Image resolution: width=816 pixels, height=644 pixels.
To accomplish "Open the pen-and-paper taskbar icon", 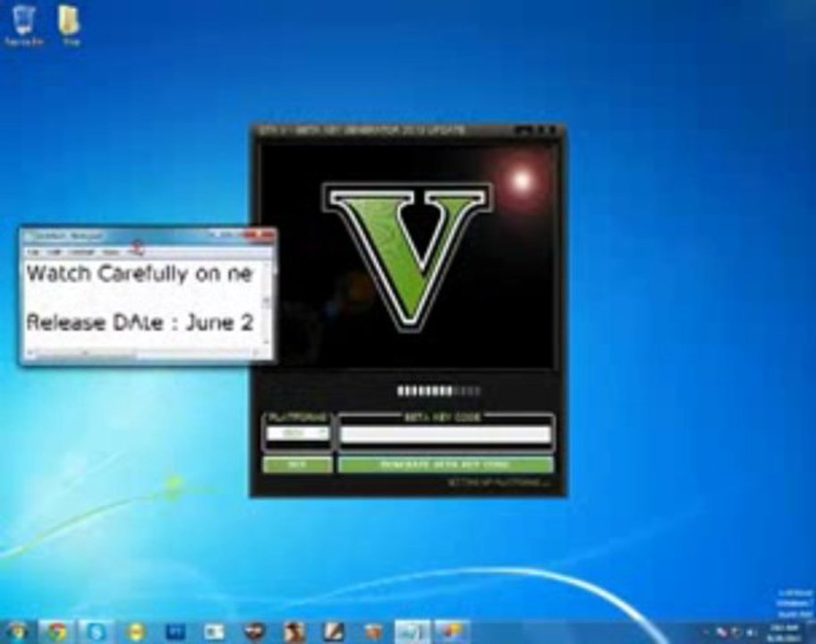I will click(x=333, y=632).
